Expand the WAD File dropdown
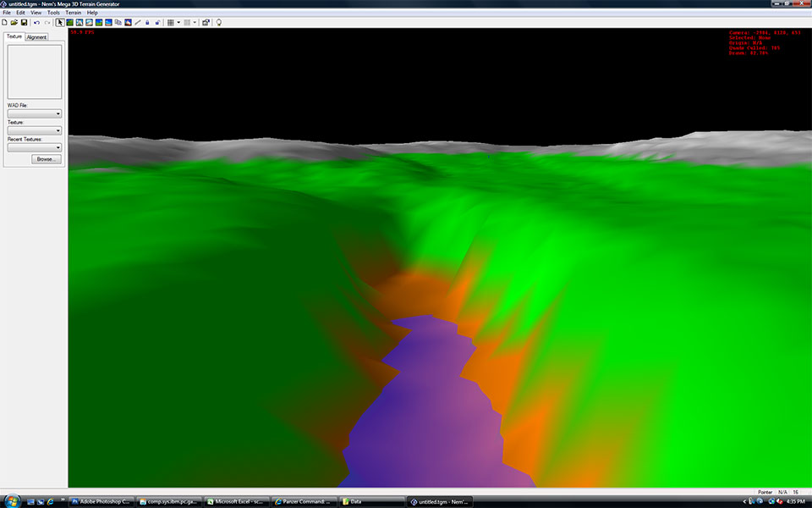 [58, 113]
